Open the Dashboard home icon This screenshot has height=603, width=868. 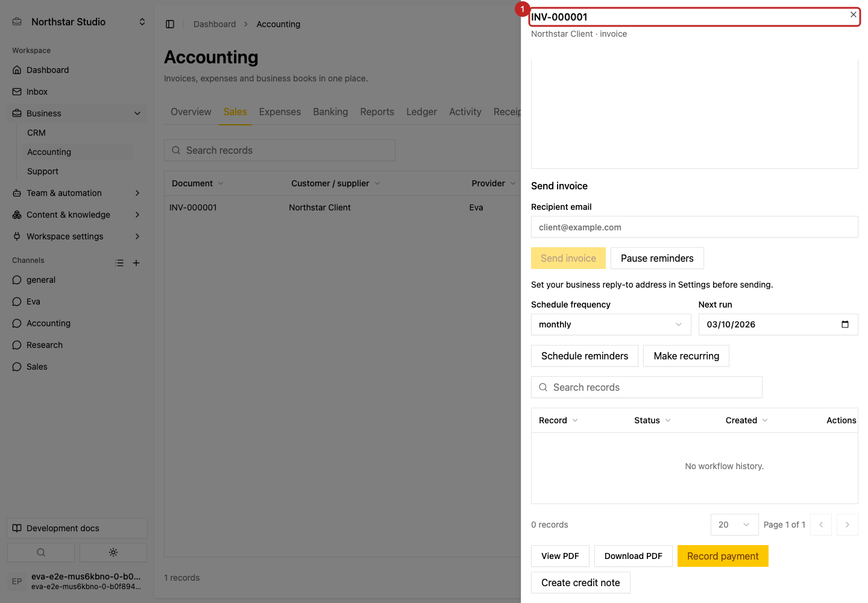pos(17,70)
